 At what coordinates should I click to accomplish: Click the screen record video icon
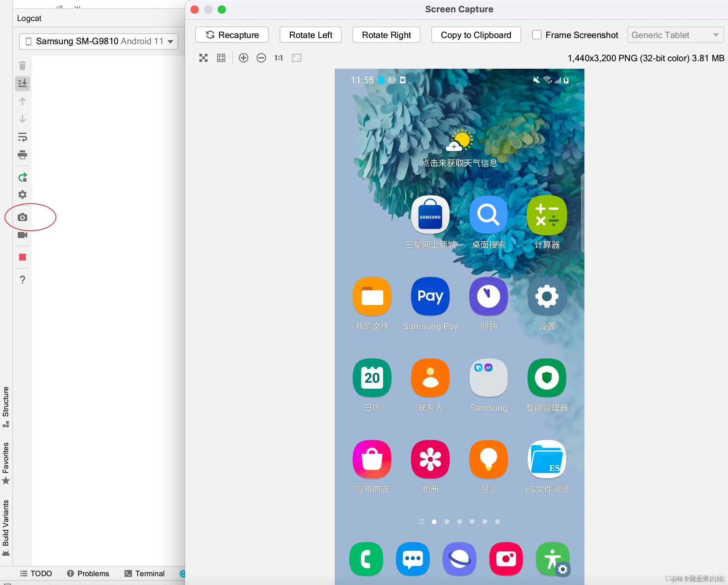point(22,235)
